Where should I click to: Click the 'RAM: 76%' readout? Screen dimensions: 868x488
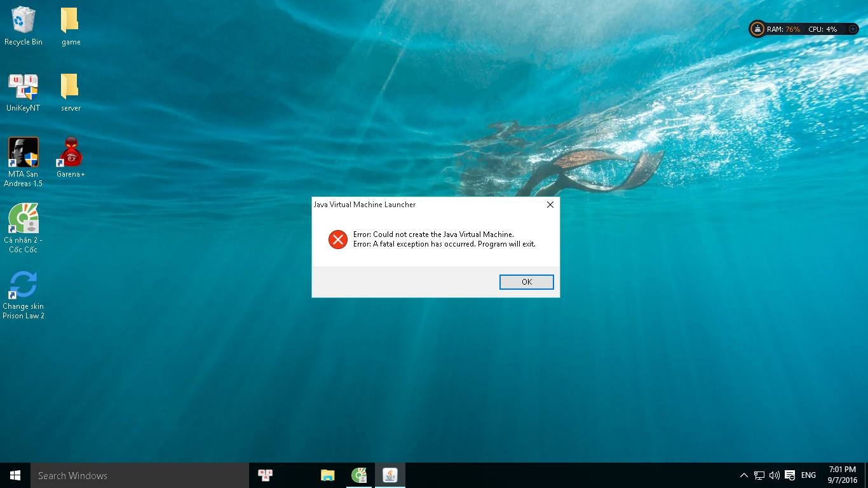point(783,29)
